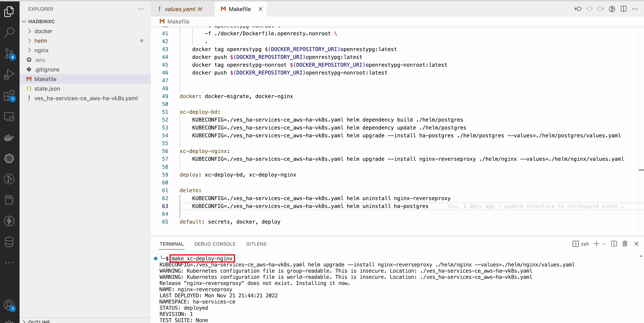Expand the helm folder
Viewport: 644px width, 323px height.
[x=41, y=41]
